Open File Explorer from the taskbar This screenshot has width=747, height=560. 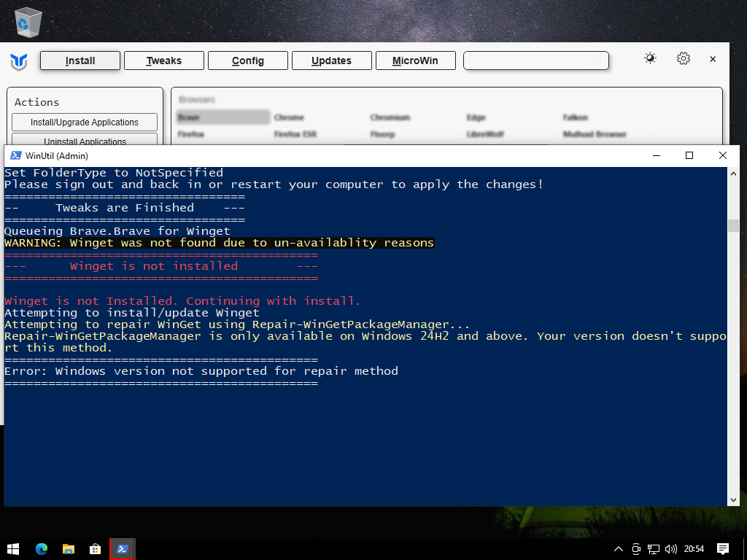click(x=69, y=549)
